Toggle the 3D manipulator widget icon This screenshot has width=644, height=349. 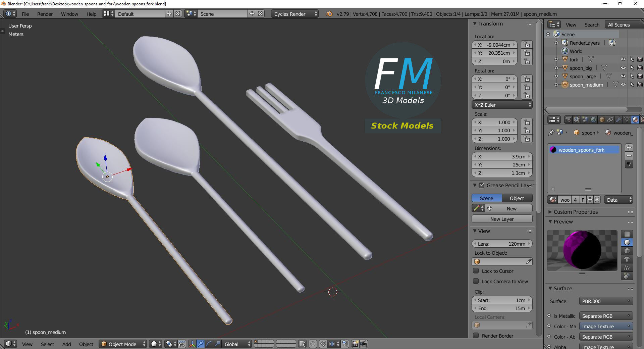click(x=192, y=344)
